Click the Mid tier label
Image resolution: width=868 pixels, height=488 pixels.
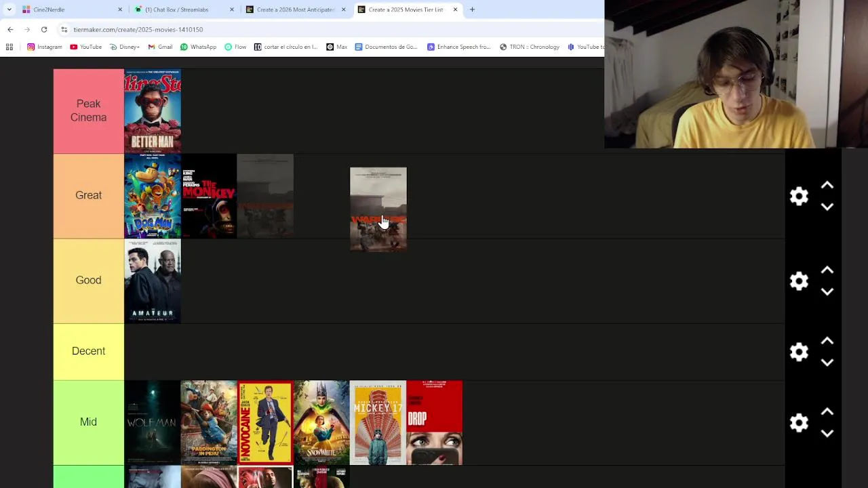pyautogui.click(x=88, y=422)
